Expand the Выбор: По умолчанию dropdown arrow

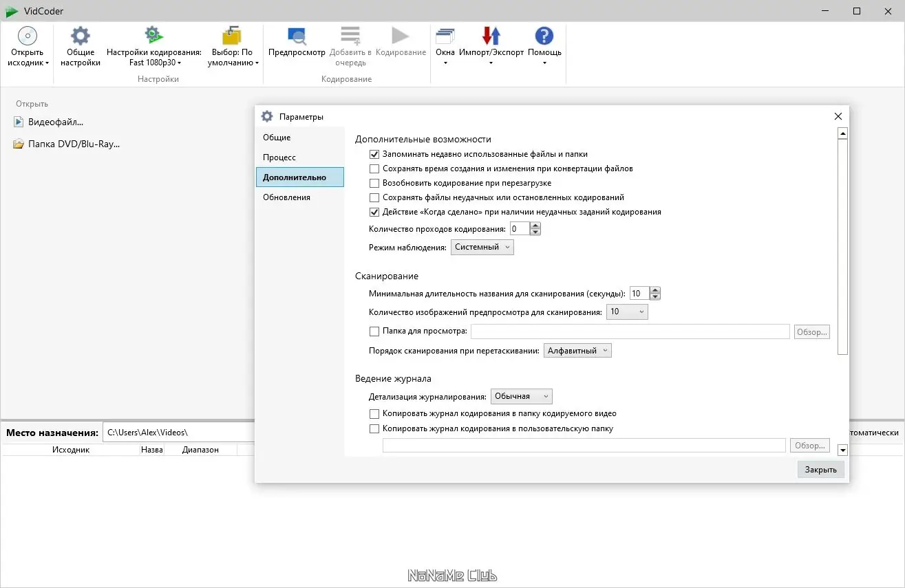(257, 63)
